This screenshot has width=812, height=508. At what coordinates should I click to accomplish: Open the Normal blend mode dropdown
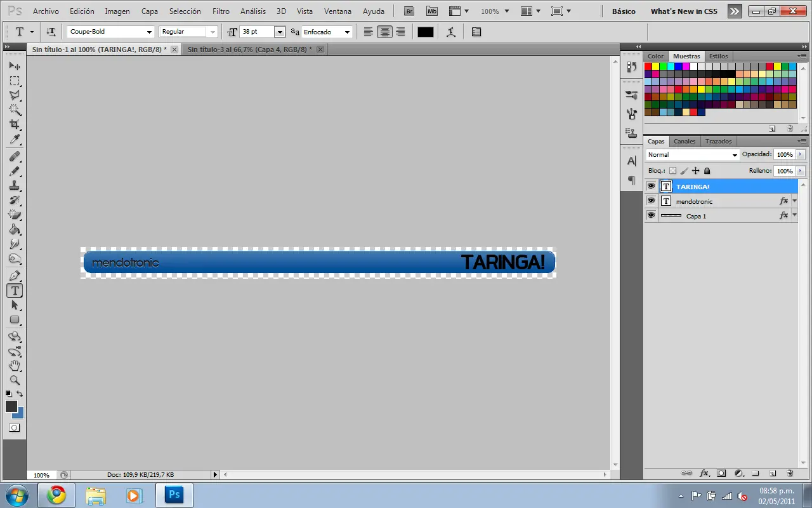click(693, 155)
